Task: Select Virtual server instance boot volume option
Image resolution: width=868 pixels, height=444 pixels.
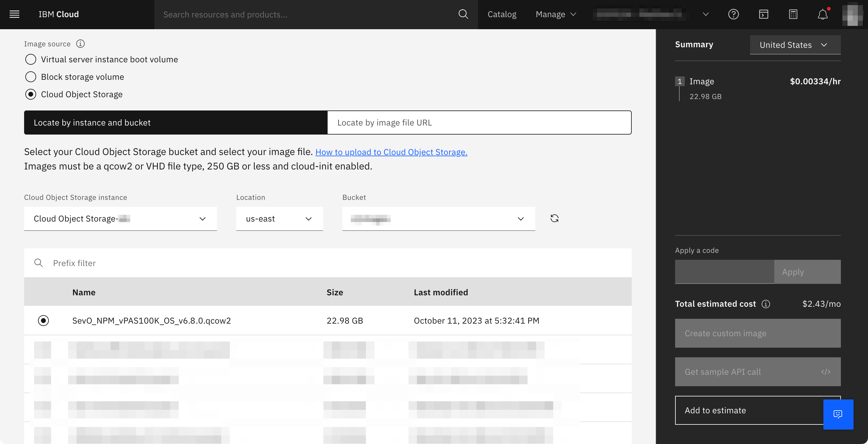Action: coord(30,59)
